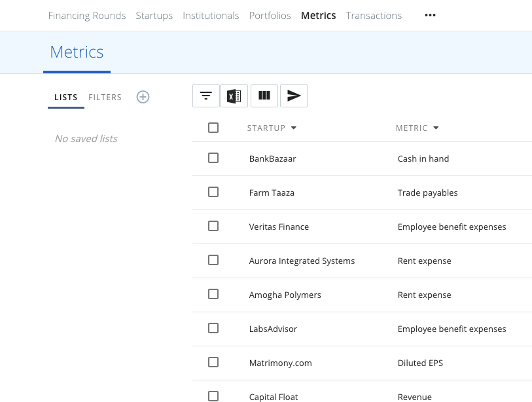
Task: Expand the Startup column sort dropdown
Action: [x=294, y=128]
